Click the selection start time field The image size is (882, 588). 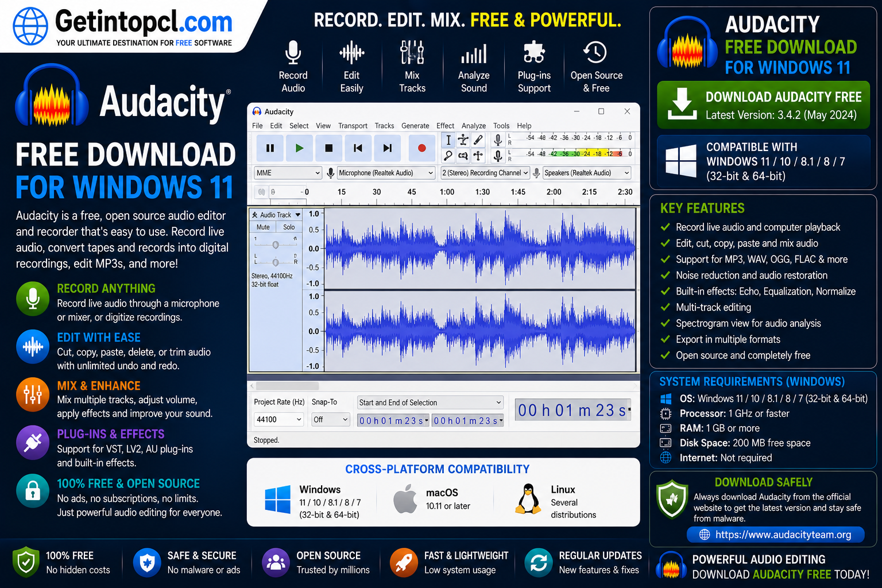point(393,421)
